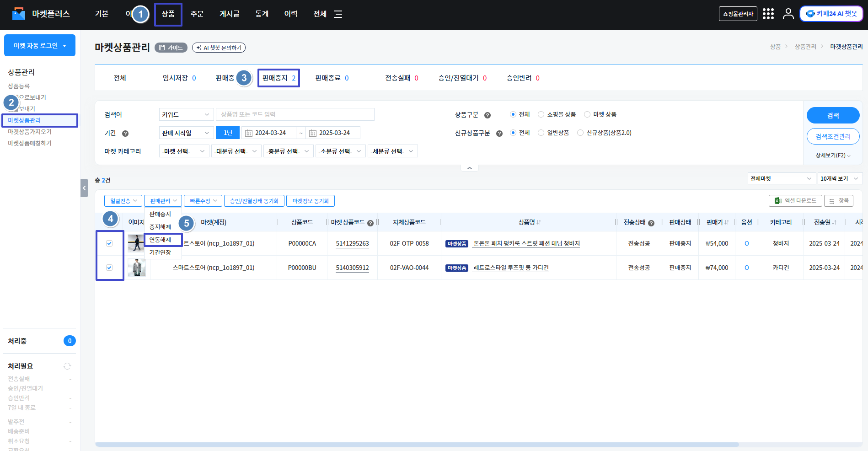Uncheck the first product row checkbox
This screenshot has height=451, width=868.
[x=109, y=243]
